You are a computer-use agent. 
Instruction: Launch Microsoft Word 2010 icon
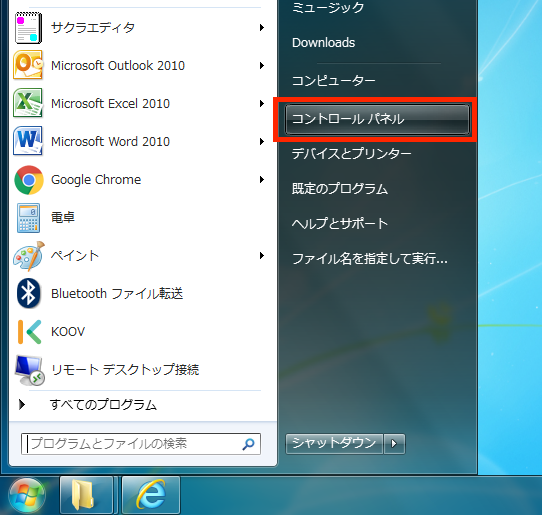(x=28, y=141)
